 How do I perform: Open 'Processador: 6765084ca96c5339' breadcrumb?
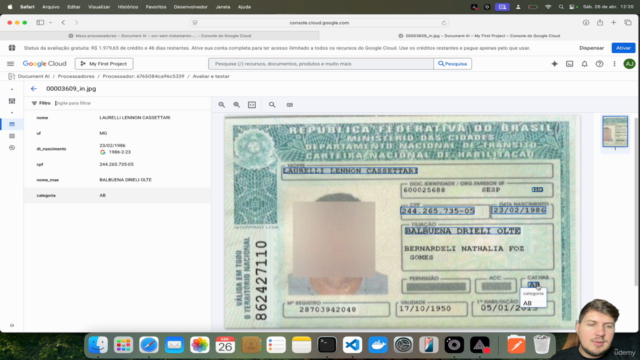(143, 76)
